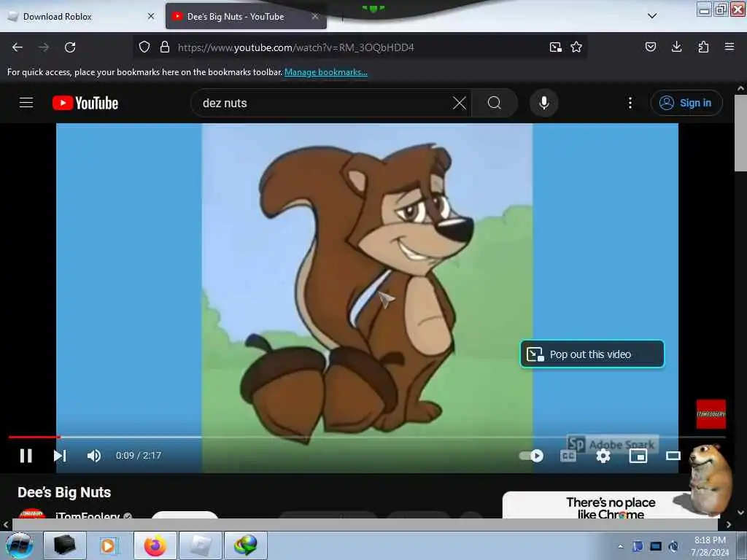Image resolution: width=747 pixels, height=560 pixels.
Task: Click the dez nuts search field
Action: (324, 103)
